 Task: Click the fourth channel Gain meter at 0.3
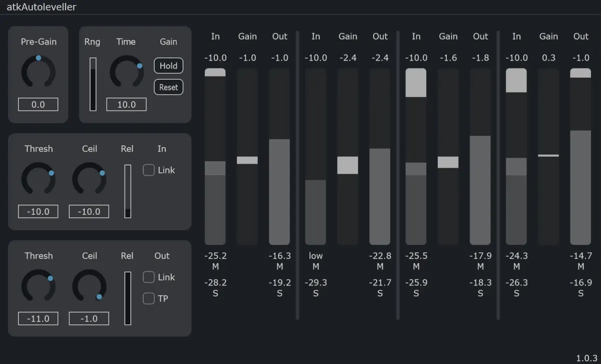click(x=548, y=156)
